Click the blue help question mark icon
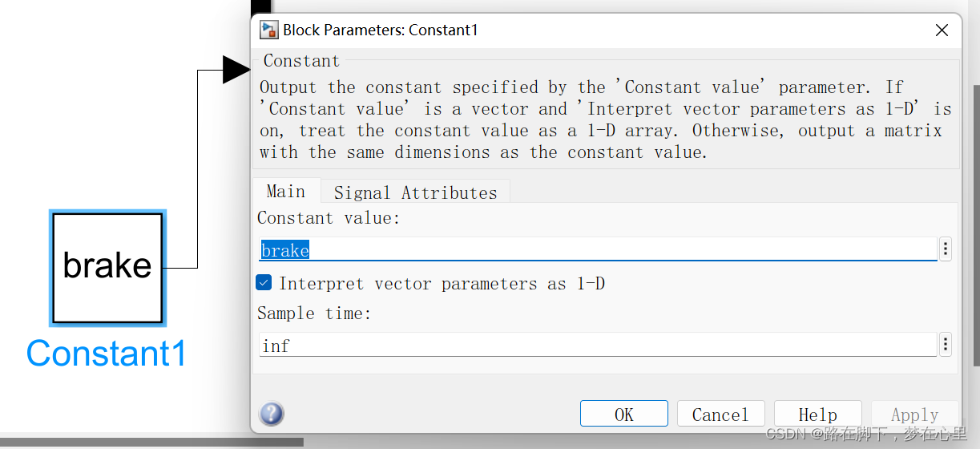980x449 pixels. point(272,414)
